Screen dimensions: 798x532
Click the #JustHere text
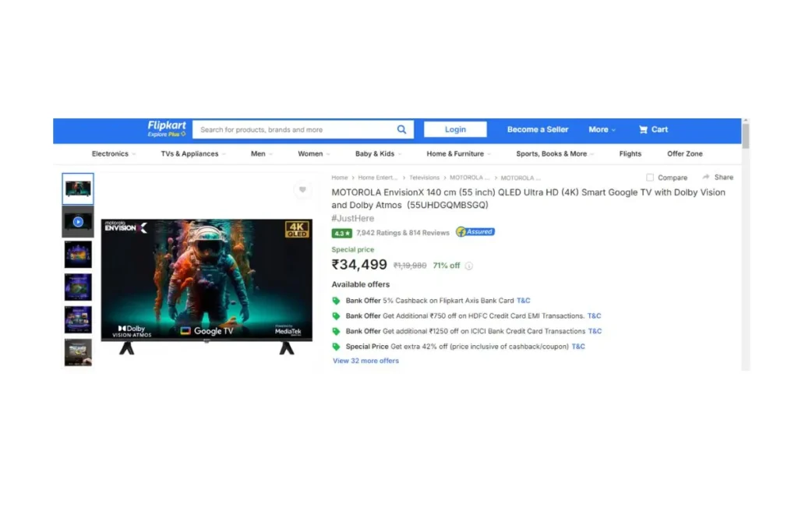353,218
